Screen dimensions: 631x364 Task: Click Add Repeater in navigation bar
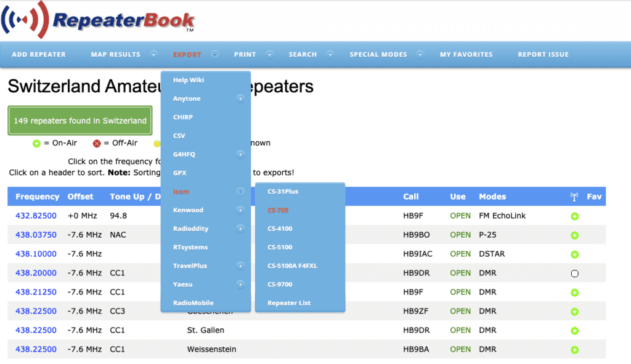(39, 54)
